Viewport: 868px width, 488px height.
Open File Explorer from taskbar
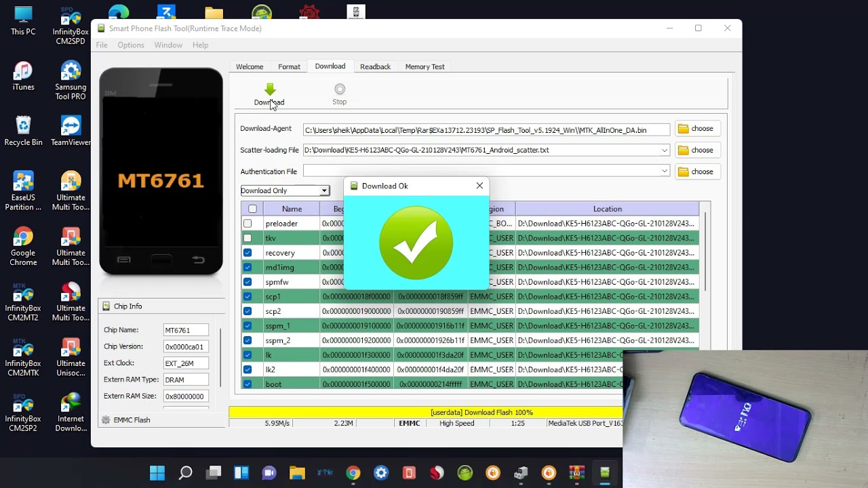[x=297, y=473]
